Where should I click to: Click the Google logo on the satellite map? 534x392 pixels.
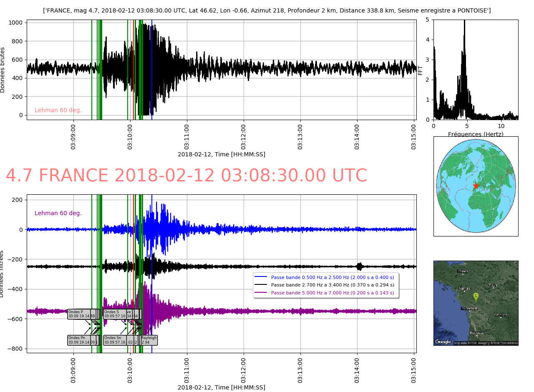tap(443, 342)
